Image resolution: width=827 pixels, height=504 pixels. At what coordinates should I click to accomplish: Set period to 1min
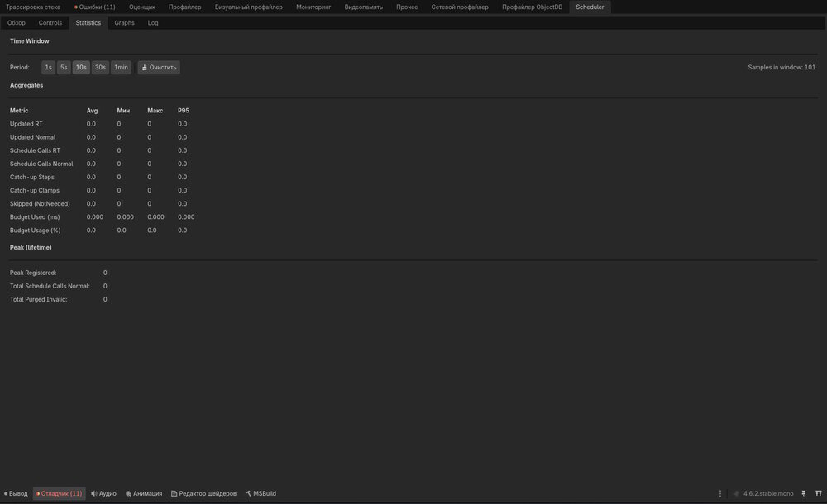click(122, 68)
